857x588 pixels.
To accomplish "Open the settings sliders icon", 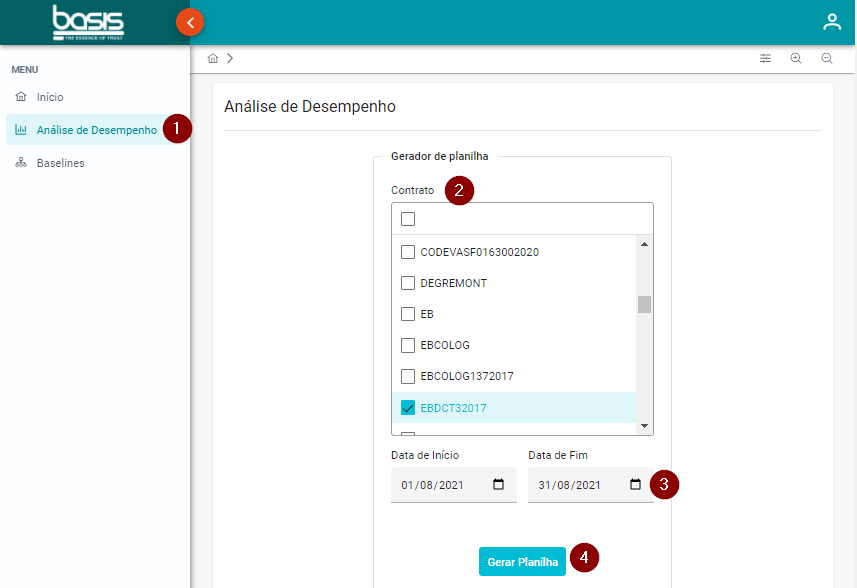I will point(765,59).
